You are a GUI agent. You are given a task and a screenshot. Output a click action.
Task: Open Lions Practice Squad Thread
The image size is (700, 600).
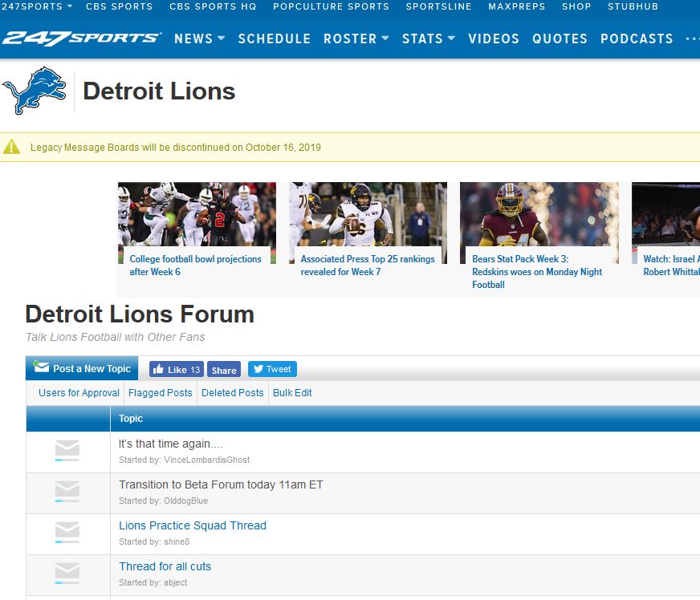[x=193, y=525]
